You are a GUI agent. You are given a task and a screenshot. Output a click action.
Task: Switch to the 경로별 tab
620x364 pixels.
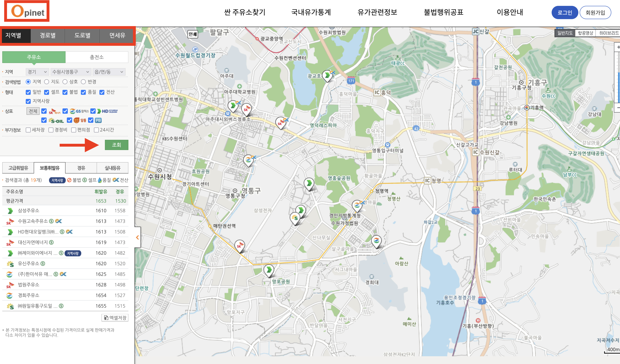pyautogui.click(x=48, y=35)
